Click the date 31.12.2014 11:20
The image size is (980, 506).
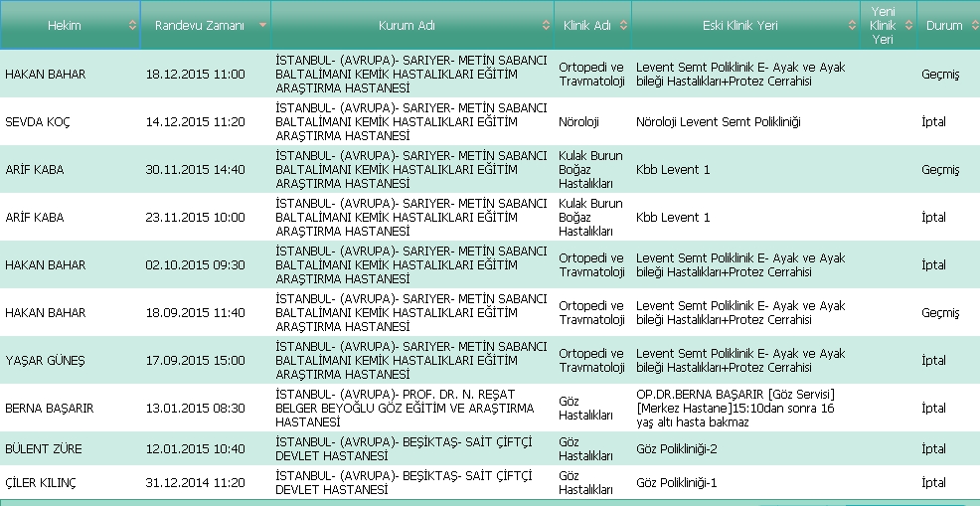(x=196, y=483)
